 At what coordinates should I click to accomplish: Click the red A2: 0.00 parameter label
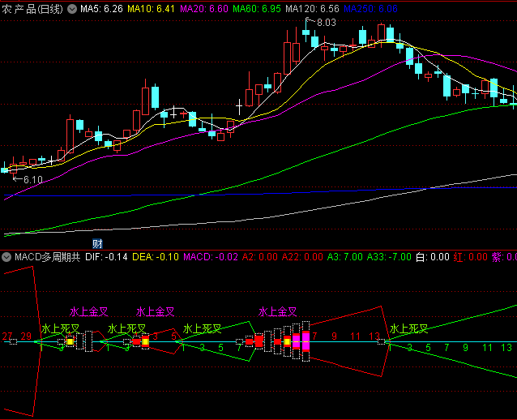pyautogui.click(x=260, y=257)
